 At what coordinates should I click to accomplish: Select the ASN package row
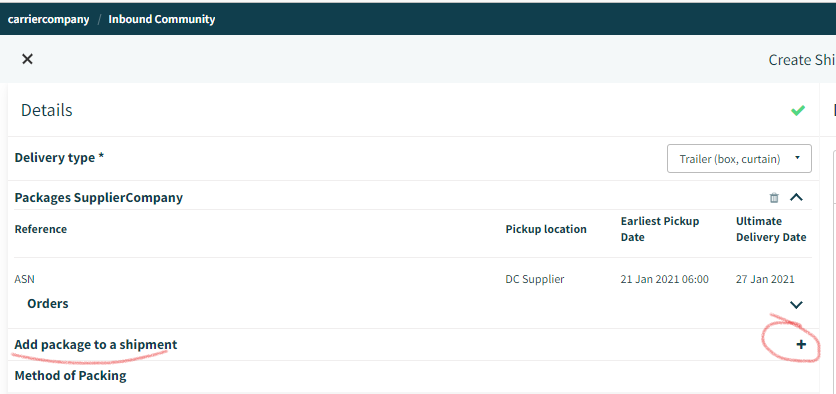coord(410,279)
